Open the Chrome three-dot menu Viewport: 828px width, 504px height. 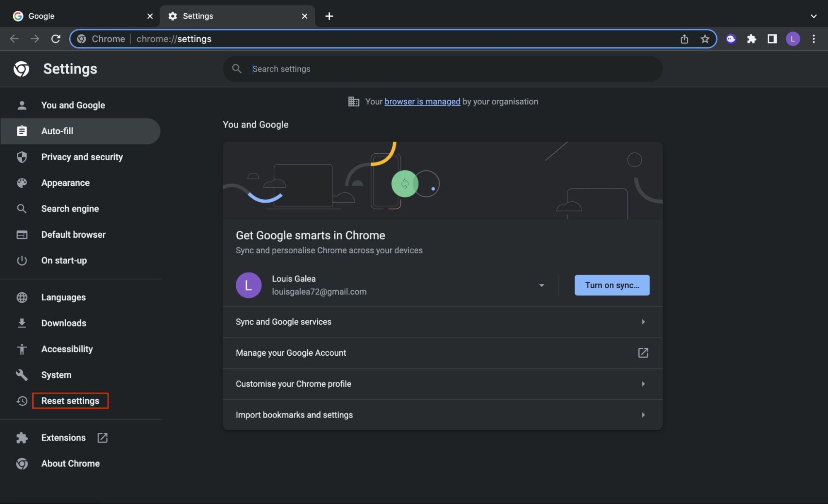(814, 39)
